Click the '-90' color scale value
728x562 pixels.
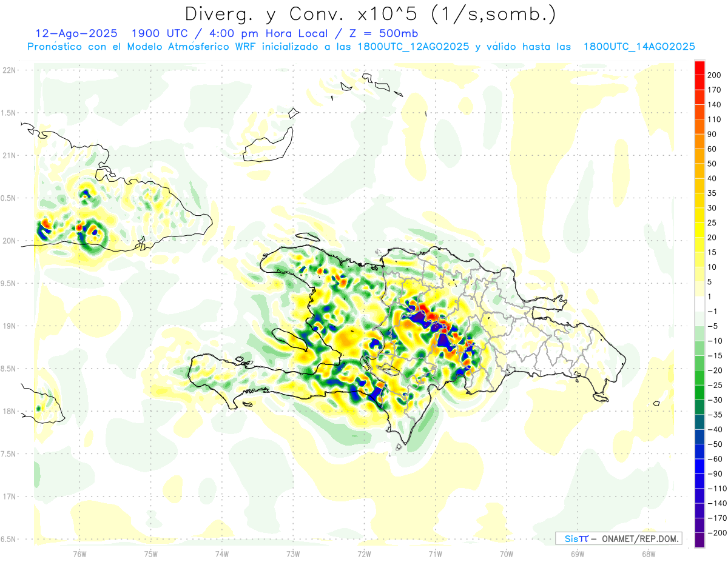715,474
